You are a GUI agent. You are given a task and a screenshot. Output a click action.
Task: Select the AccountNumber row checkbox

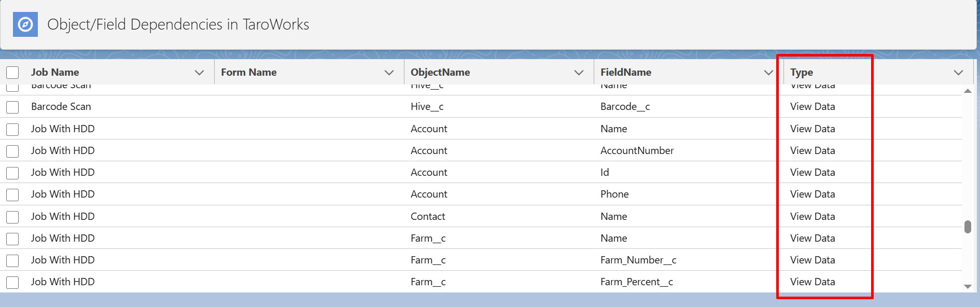[12, 151]
